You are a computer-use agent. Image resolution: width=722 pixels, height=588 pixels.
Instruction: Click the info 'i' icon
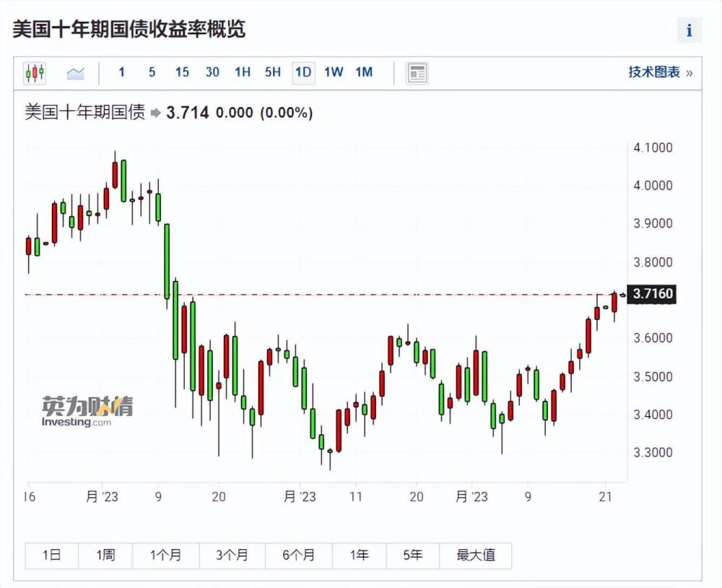(690, 30)
